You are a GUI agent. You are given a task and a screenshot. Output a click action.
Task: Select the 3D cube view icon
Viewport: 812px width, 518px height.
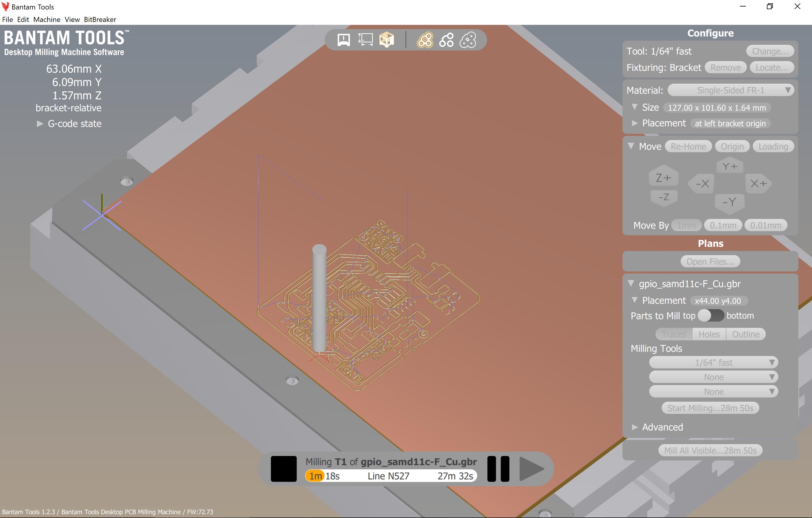[386, 40]
